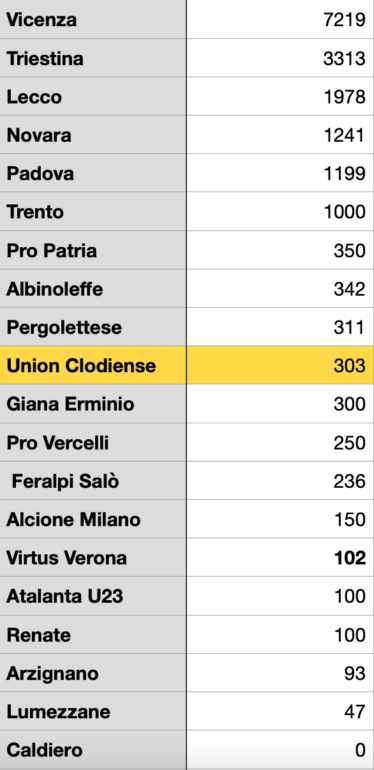Click Pro Vercelli's value 250

(x=280, y=442)
